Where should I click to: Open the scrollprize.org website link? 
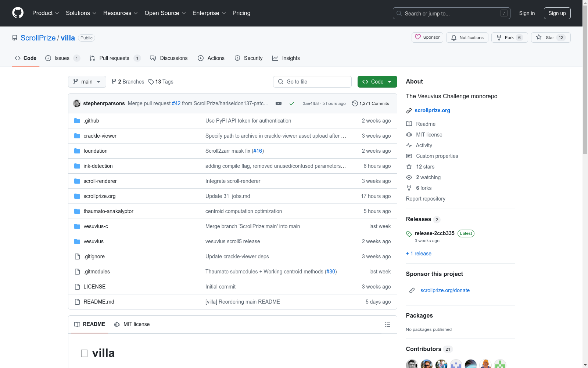point(432,110)
